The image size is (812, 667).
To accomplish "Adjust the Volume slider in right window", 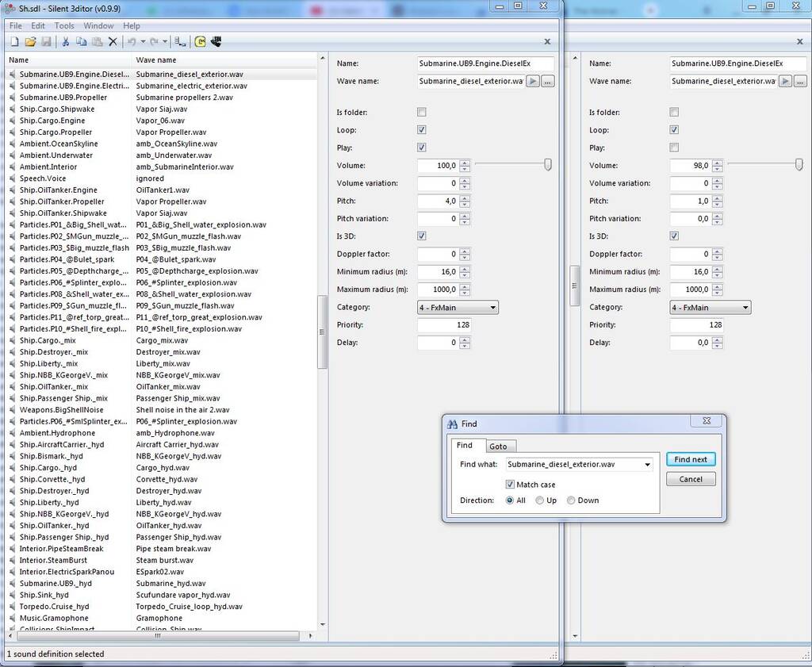I will click(799, 165).
